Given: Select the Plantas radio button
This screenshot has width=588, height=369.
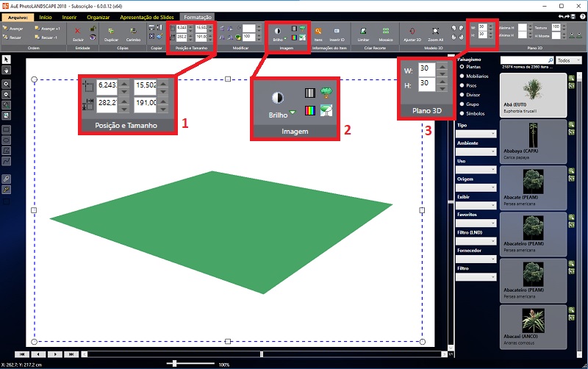Looking at the screenshot, I should click(462, 66).
